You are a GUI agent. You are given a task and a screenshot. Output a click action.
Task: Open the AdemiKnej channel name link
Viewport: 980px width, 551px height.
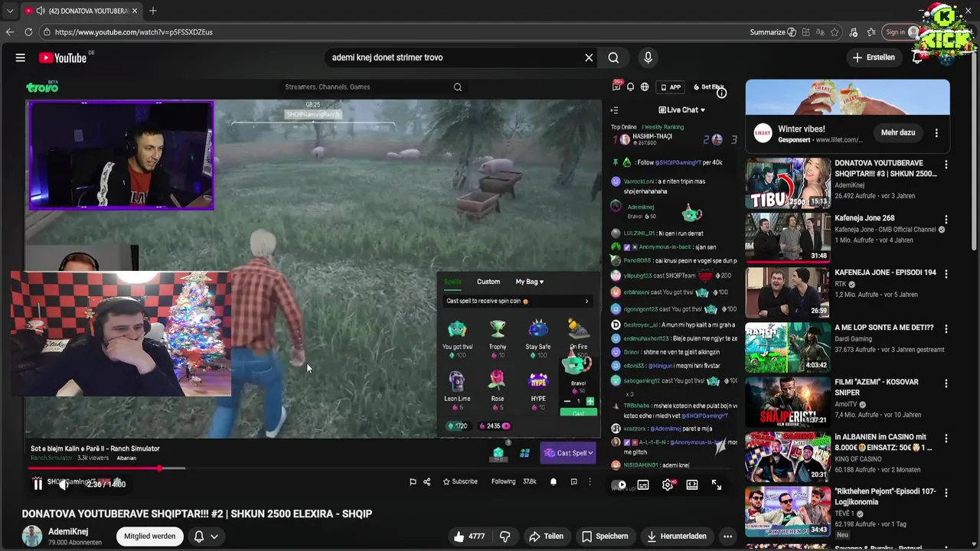[68, 532]
